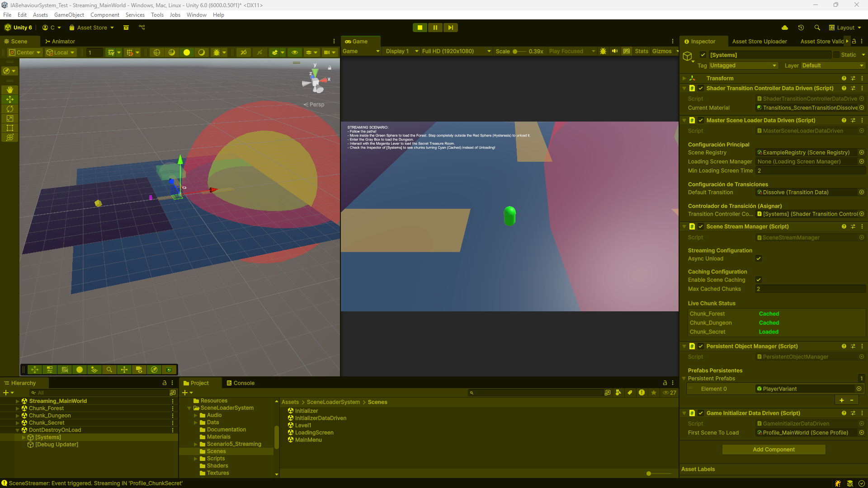
Task: Expand Streaming_MainWorld in Hierarchy
Action: pyautogui.click(x=18, y=401)
